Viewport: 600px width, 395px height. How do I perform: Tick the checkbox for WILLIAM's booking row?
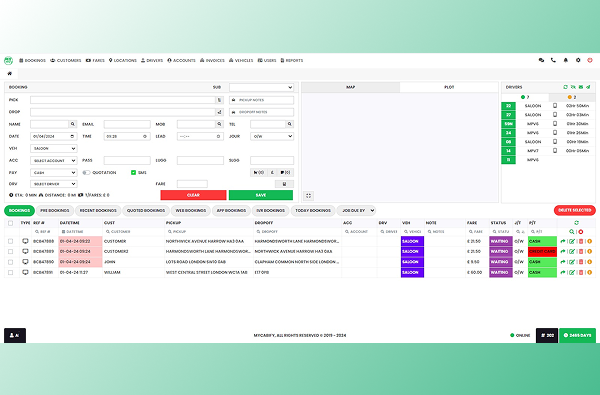pos(11,273)
